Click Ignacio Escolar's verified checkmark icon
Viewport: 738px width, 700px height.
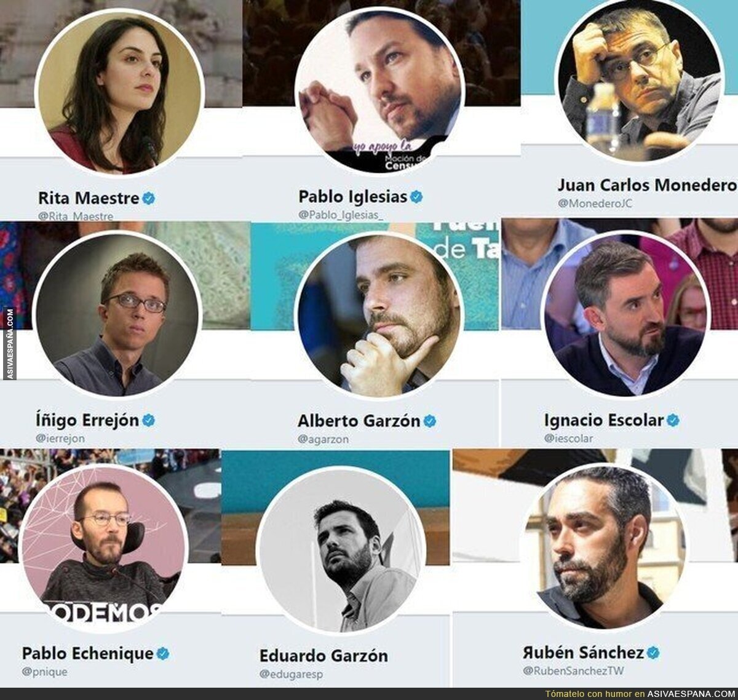click(x=673, y=421)
